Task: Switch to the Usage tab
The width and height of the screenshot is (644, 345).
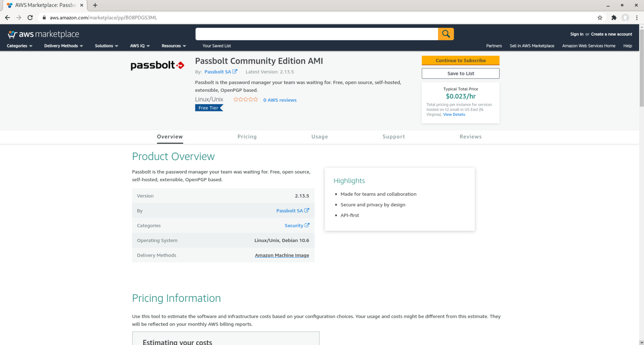Action: 319,136
